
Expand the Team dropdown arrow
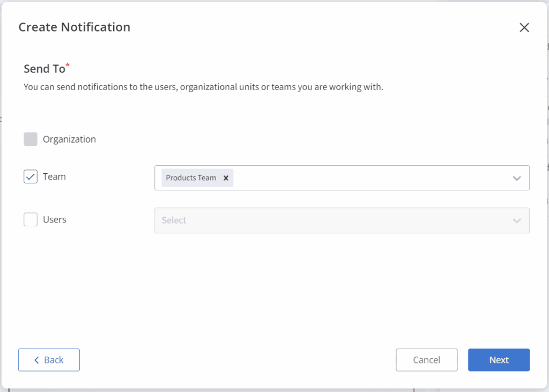[516, 178]
